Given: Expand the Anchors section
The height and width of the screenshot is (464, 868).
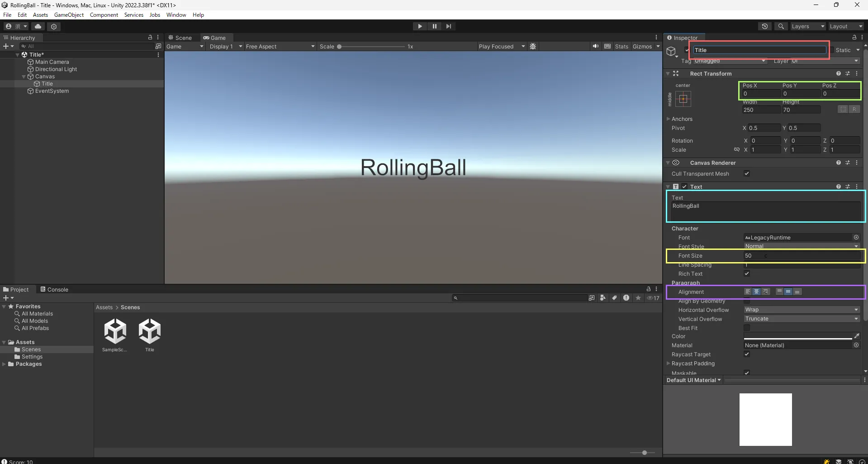Looking at the screenshot, I should point(669,119).
